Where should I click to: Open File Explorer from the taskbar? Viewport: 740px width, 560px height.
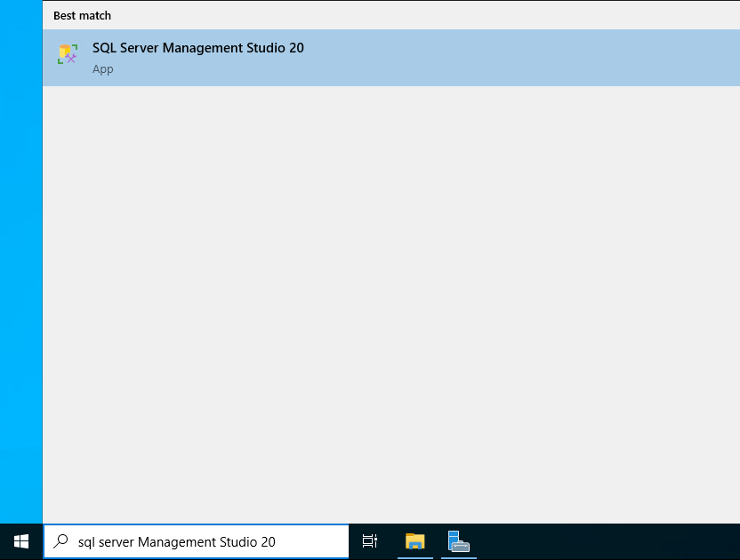point(414,541)
